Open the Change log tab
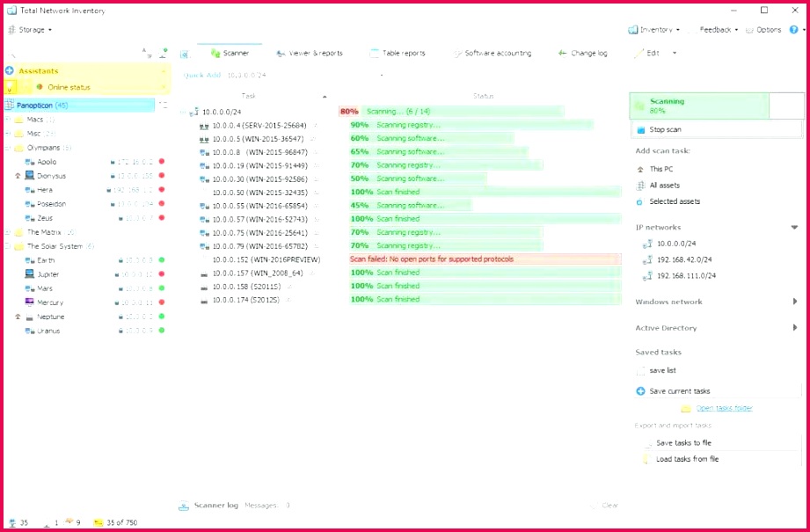 tap(583, 53)
